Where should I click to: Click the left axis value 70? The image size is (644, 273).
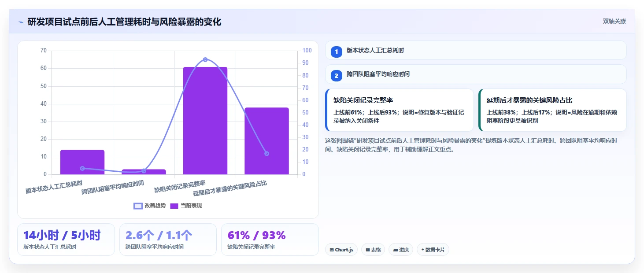pos(43,51)
